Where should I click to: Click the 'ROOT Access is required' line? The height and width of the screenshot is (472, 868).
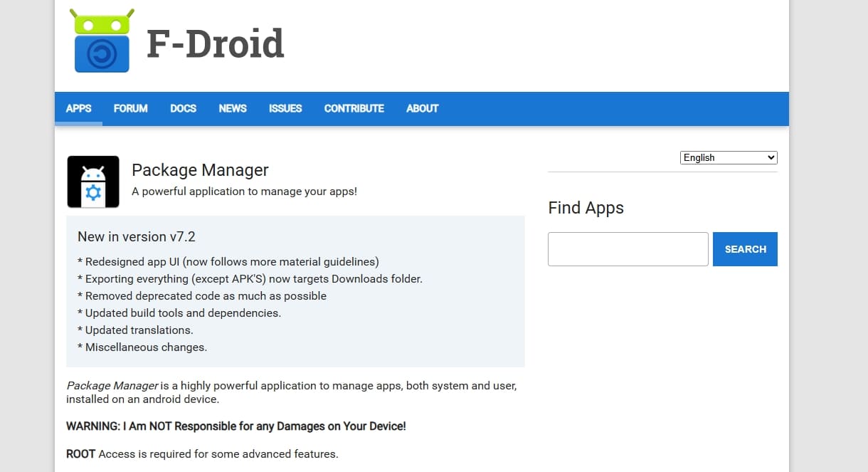point(202,453)
